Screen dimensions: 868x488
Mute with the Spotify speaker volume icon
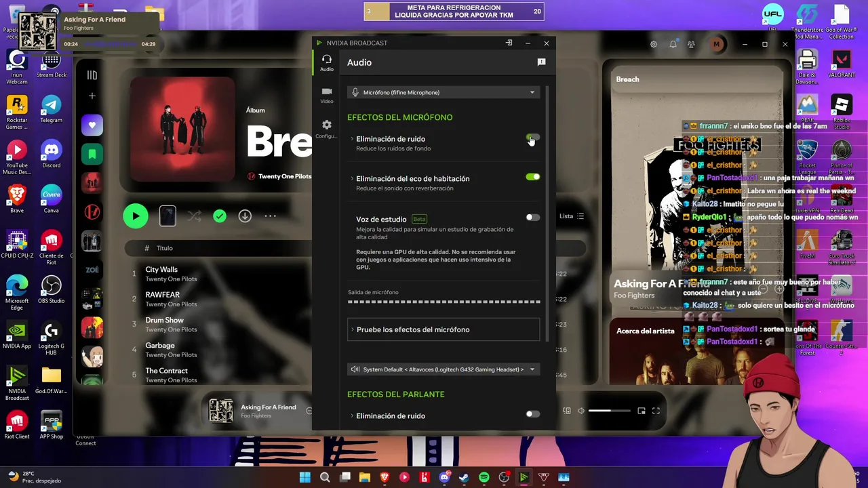point(580,411)
